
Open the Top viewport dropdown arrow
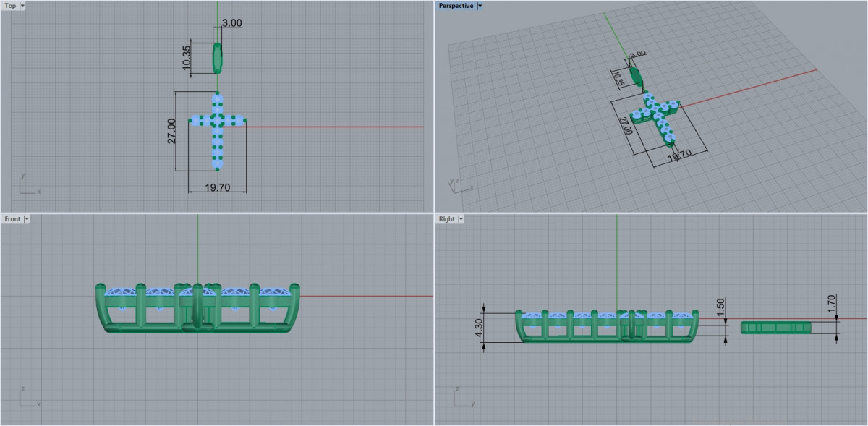coord(22,6)
